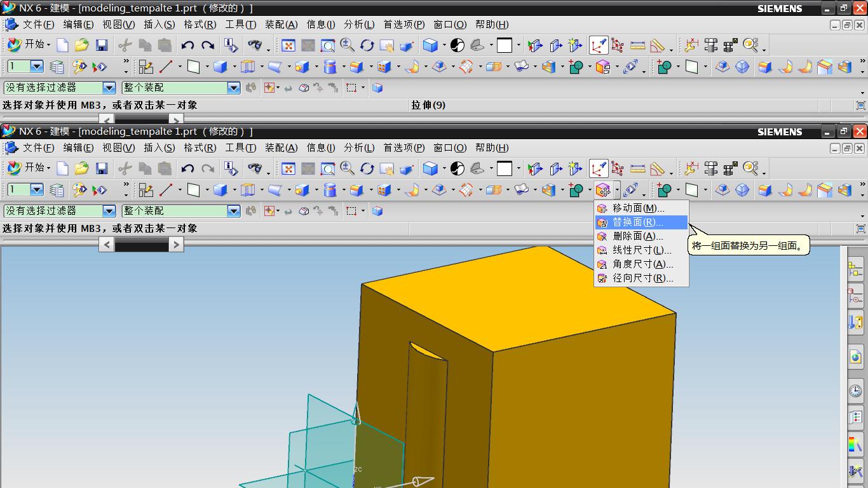Open 分析(L) menu in lower NX window
Viewport: 868px width, 488px height.
pos(359,148)
